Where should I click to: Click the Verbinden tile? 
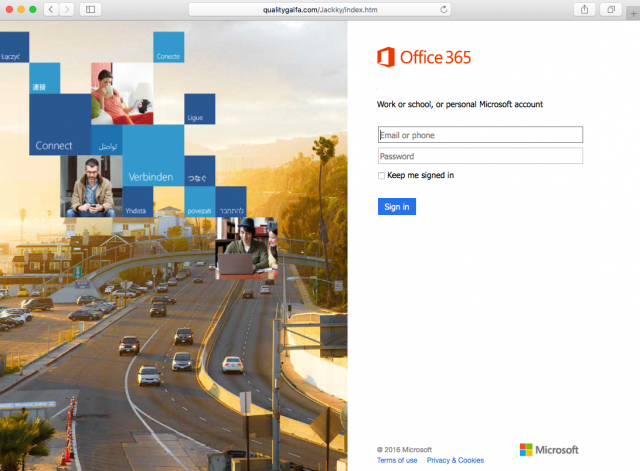pyautogui.click(x=153, y=156)
